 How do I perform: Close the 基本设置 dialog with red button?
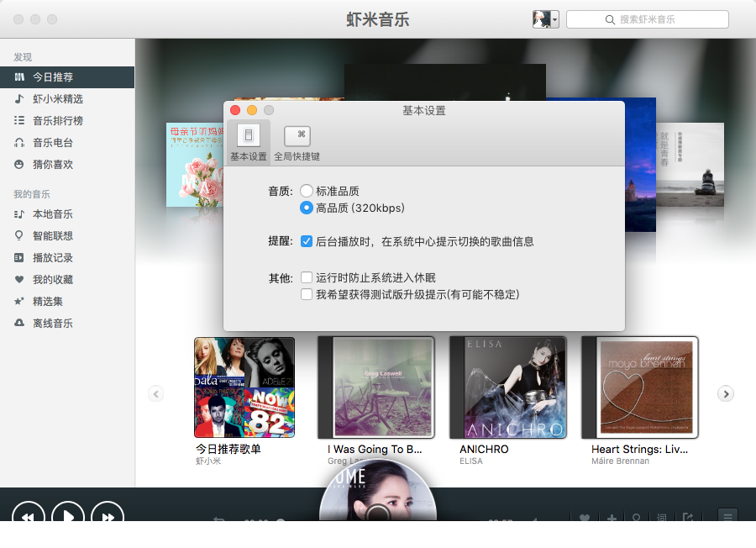pos(235,110)
